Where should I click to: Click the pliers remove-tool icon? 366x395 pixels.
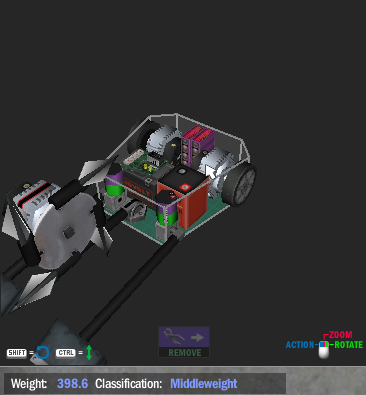coord(174,337)
